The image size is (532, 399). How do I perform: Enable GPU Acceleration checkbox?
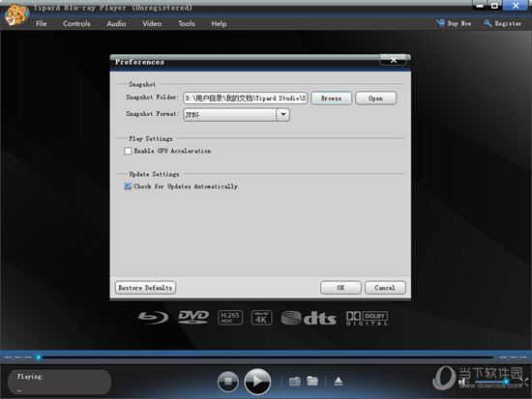click(128, 151)
